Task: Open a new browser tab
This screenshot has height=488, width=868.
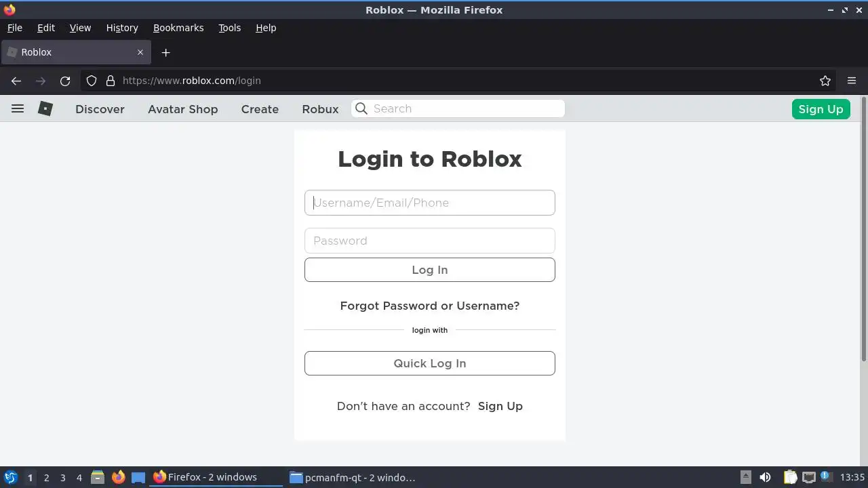Action: click(x=165, y=52)
